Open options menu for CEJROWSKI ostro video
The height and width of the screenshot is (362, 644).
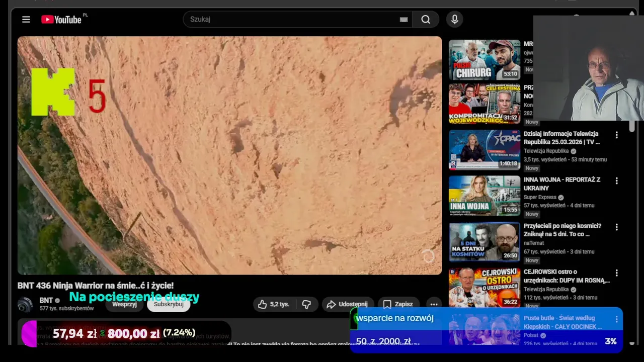(616, 273)
